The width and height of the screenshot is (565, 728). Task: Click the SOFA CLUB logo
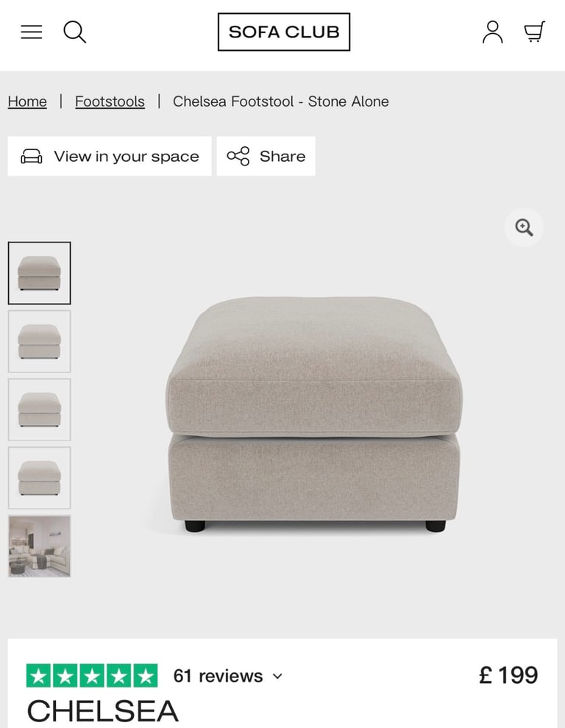284,32
